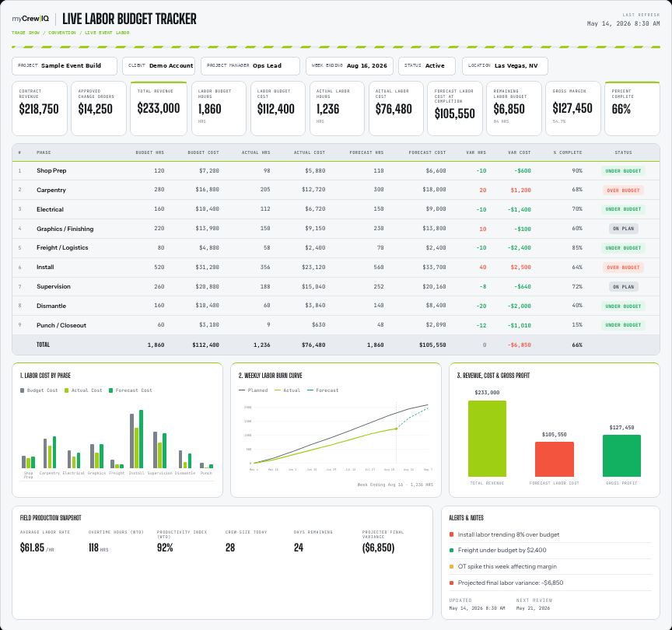672x630 pixels.
Task: Open the Location Las Vegas, NV field
Action: tap(505, 66)
